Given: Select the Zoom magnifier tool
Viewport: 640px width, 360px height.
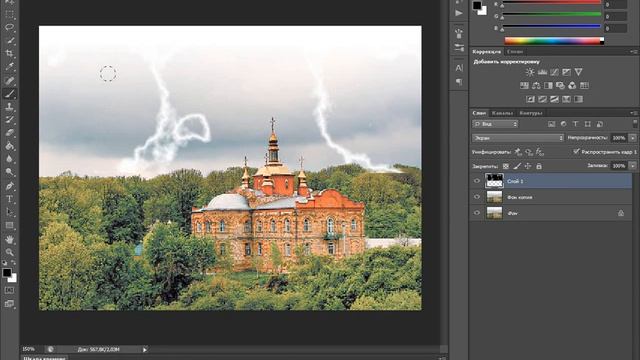Looking at the screenshot, I should [9, 252].
